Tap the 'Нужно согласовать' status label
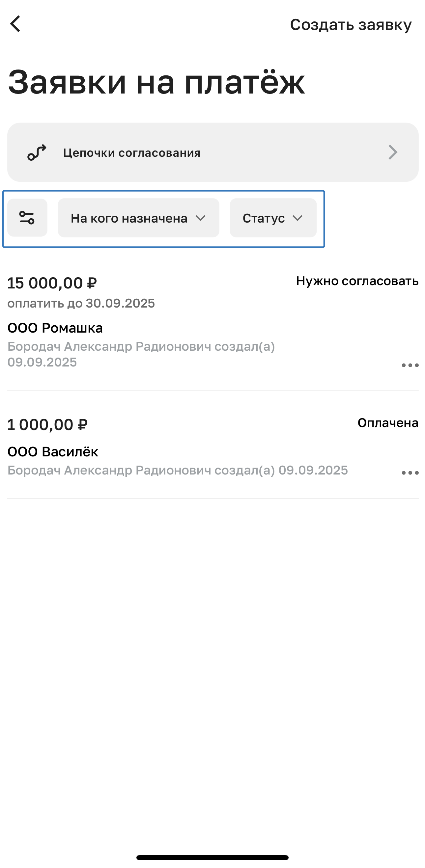 tap(357, 281)
